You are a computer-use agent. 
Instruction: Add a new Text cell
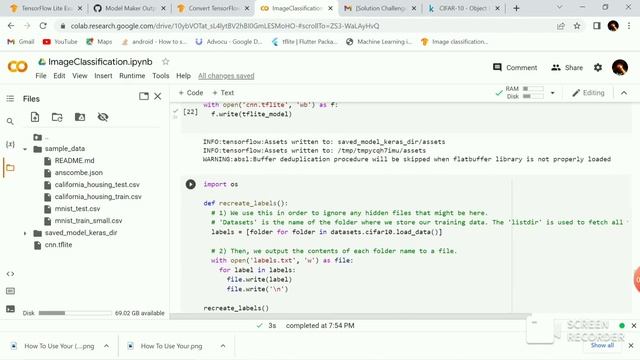coord(223,93)
